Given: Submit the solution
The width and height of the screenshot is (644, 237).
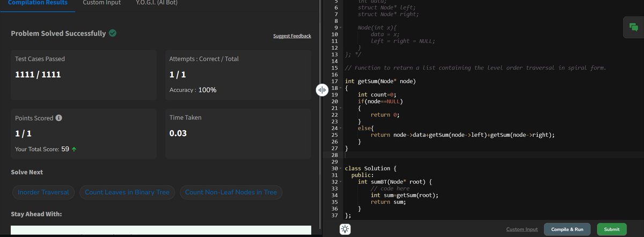Looking at the screenshot, I should [x=612, y=229].
